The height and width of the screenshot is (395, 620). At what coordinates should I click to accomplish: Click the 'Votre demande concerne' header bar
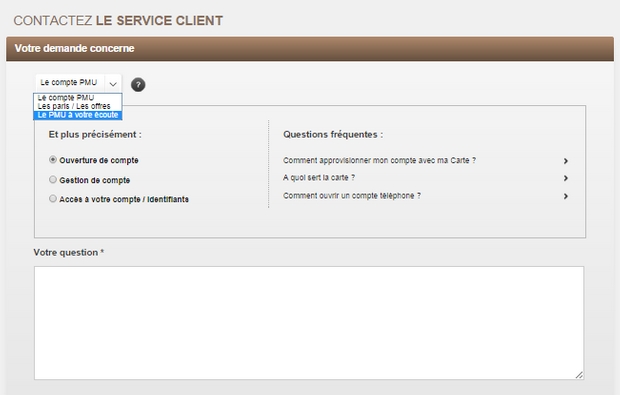(x=310, y=49)
